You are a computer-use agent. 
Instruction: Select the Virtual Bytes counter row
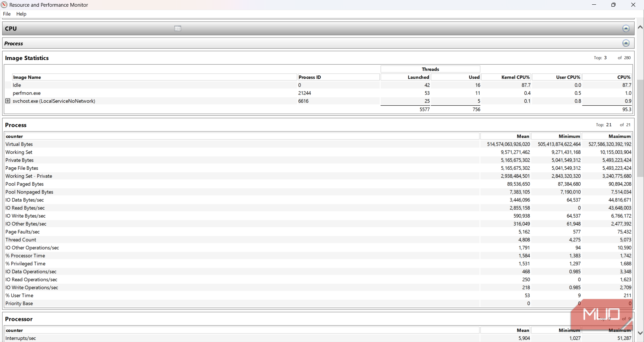click(319, 144)
